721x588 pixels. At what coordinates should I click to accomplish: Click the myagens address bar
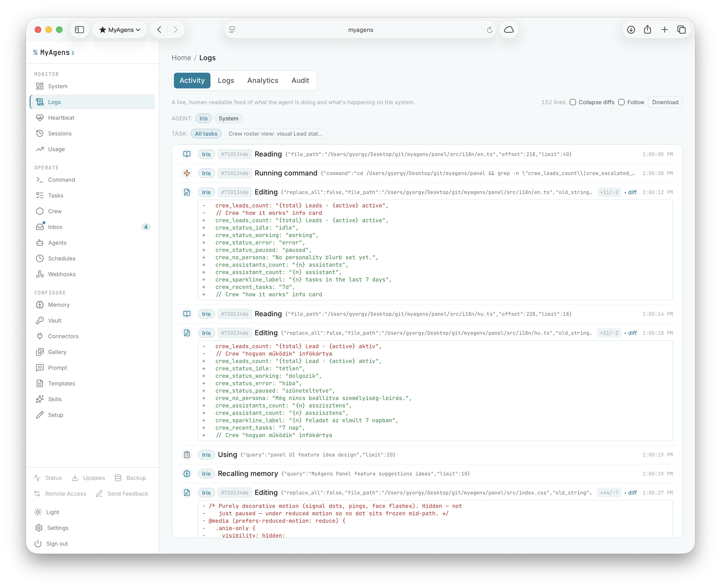click(x=360, y=30)
